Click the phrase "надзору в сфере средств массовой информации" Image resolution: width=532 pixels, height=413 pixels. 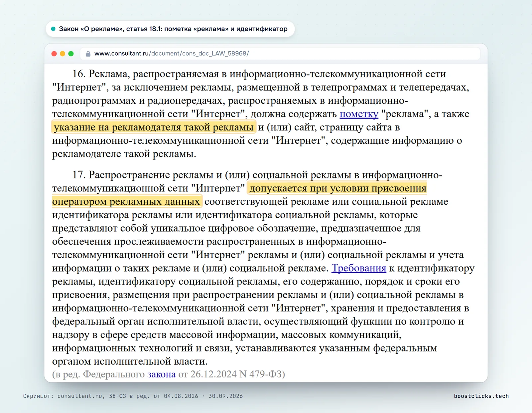click(164, 335)
